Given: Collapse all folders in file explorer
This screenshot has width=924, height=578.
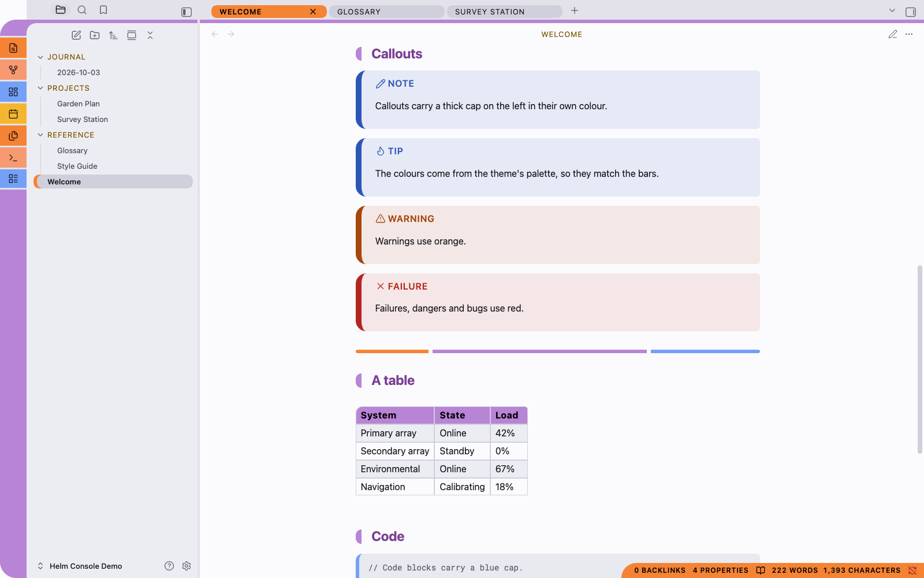Looking at the screenshot, I should tap(150, 35).
